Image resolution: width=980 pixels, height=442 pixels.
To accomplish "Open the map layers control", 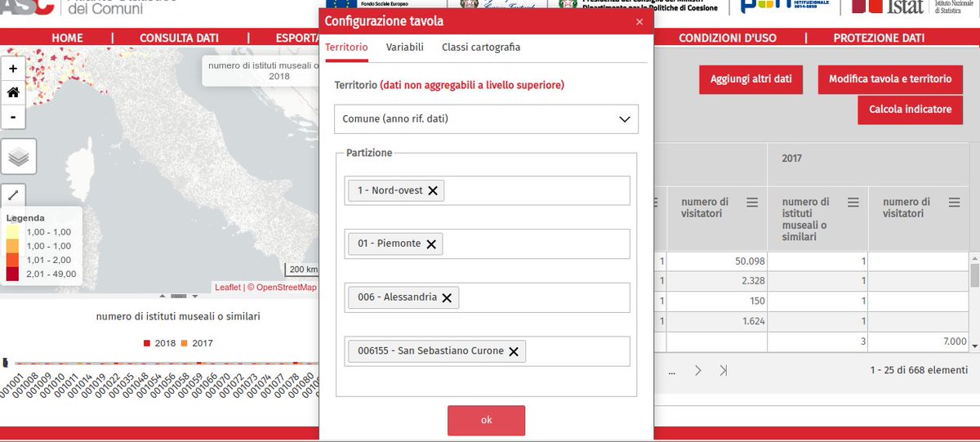I will 18,156.
